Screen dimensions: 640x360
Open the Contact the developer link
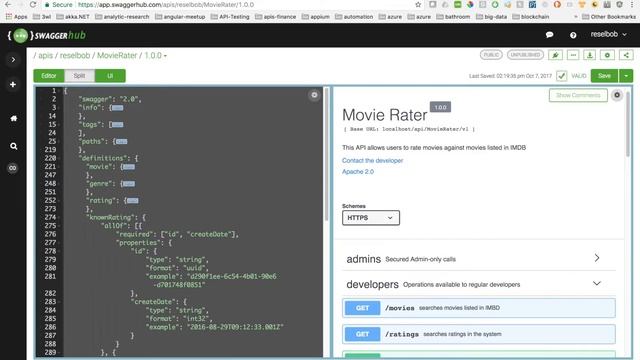pyautogui.click(x=372, y=160)
